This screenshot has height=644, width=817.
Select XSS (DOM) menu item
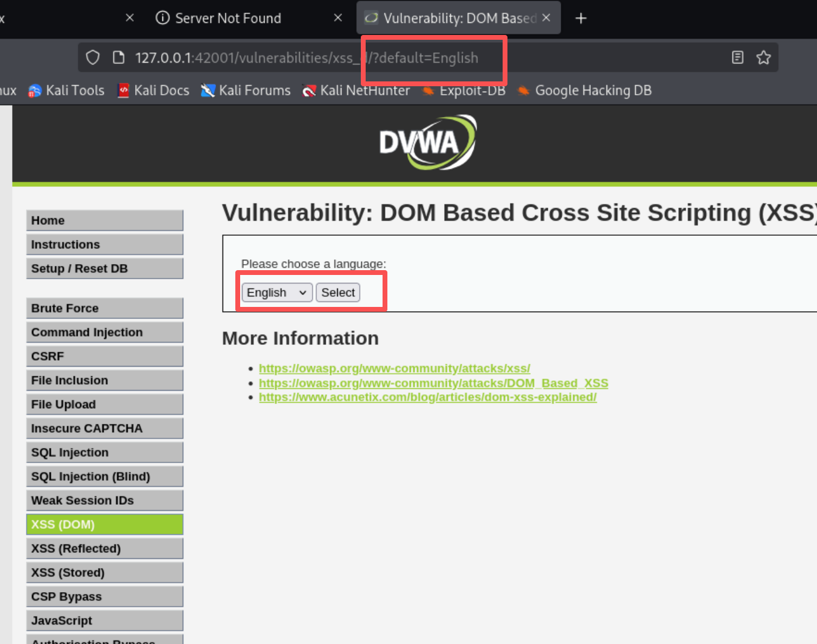pyautogui.click(x=104, y=525)
